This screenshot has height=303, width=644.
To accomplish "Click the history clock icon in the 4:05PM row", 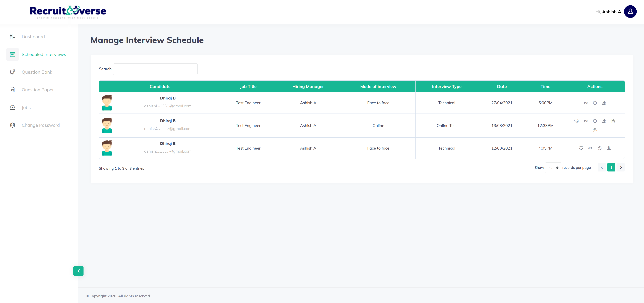I will (x=599, y=148).
